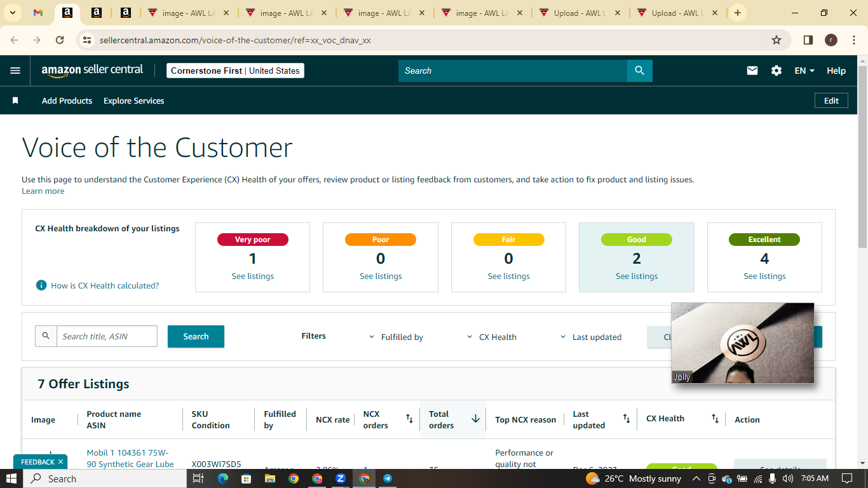
Task: Open the buyer messages mail icon
Action: (752, 71)
